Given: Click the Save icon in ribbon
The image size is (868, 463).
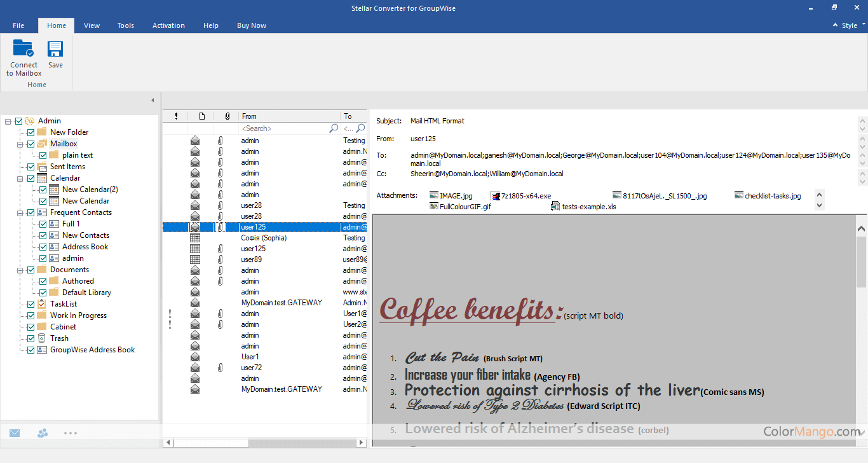Looking at the screenshot, I should 55,50.
